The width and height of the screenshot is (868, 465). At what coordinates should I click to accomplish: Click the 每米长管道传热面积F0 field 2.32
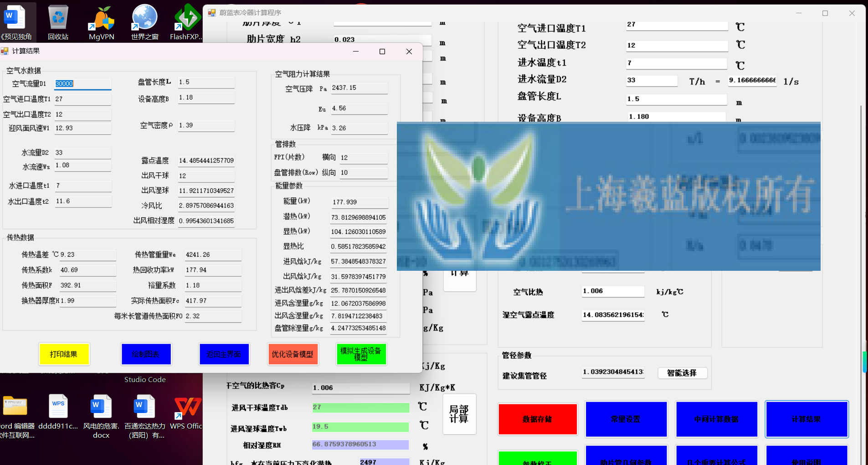(x=213, y=316)
